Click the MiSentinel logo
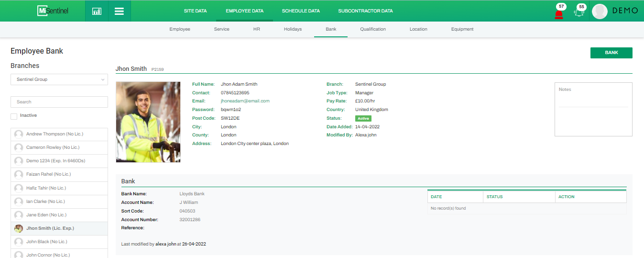The height and width of the screenshot is (258, 644). (x=53, y=11)
